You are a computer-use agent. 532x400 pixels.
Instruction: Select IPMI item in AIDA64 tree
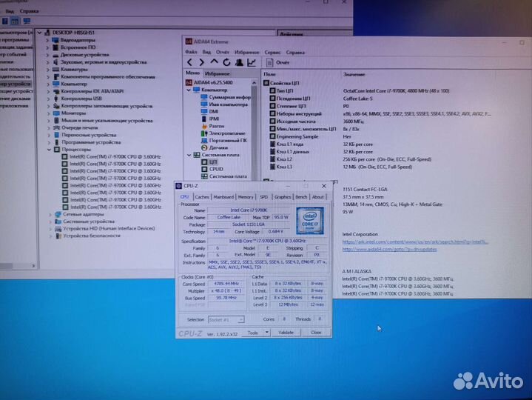(210, 119)
